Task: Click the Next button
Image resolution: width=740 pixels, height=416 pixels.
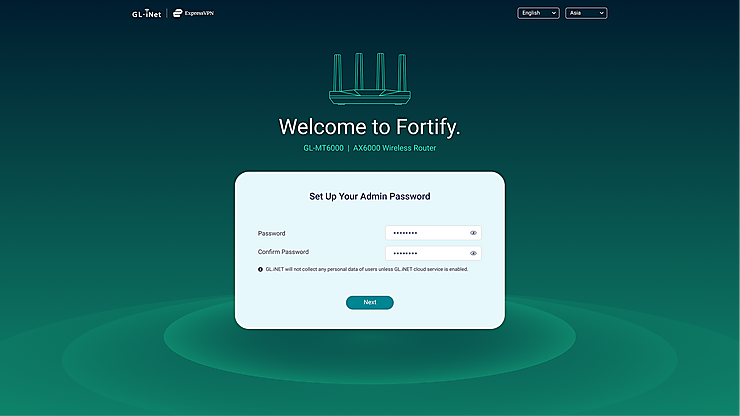Action: click(370, 303)
